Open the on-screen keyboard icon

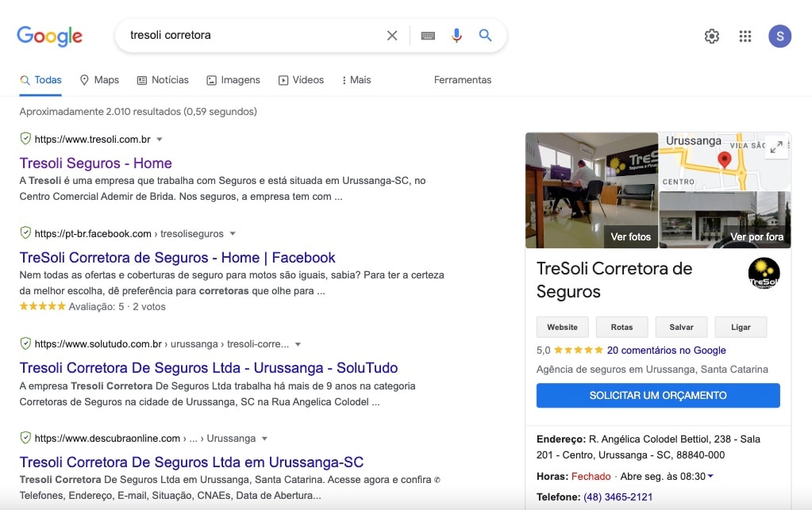tap(428, 36)
